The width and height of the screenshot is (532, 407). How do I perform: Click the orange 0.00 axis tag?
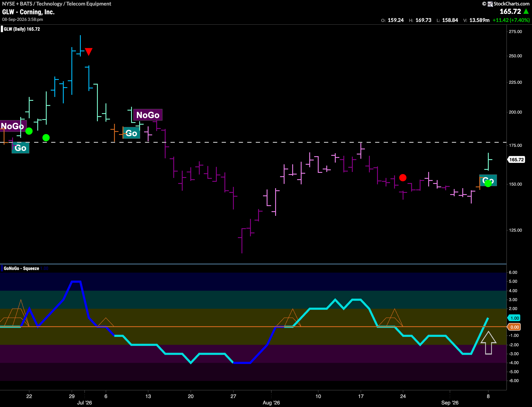514,327
